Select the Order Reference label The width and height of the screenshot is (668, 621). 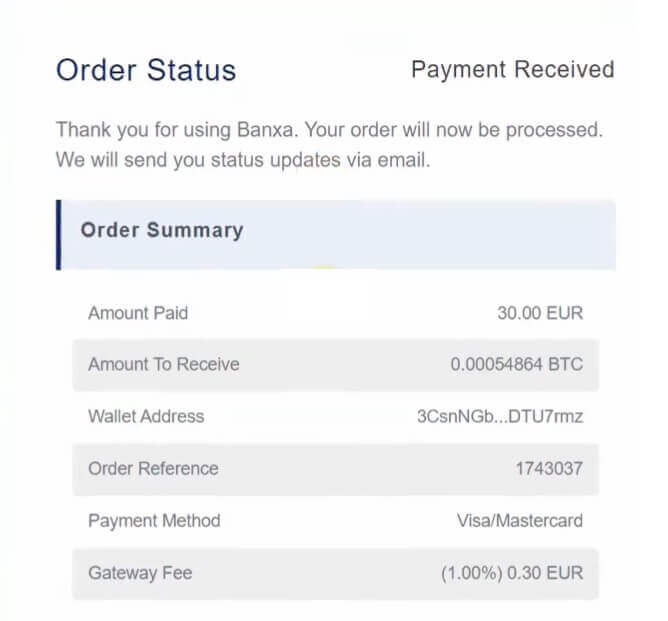[x=153, y=469]
